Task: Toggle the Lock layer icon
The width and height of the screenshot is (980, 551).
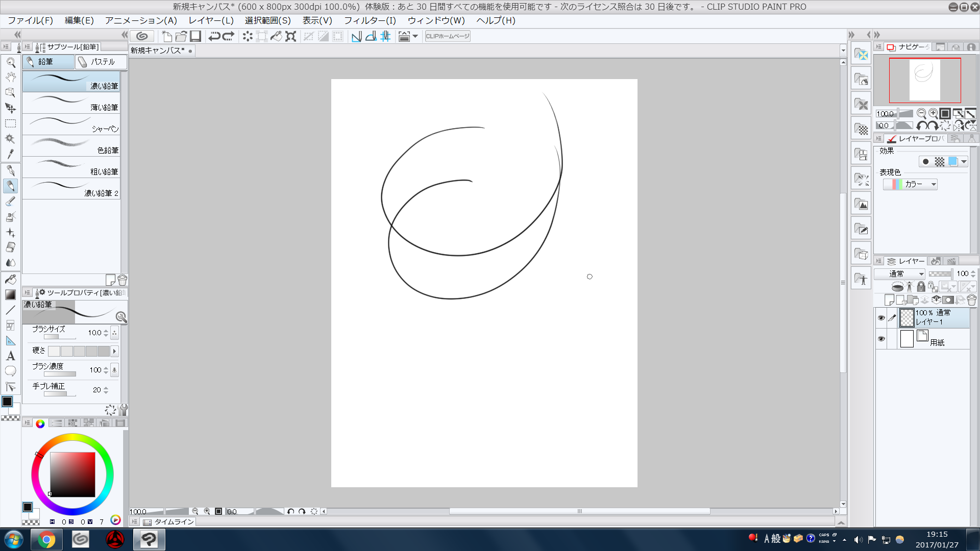Action: tap(921, 287)
